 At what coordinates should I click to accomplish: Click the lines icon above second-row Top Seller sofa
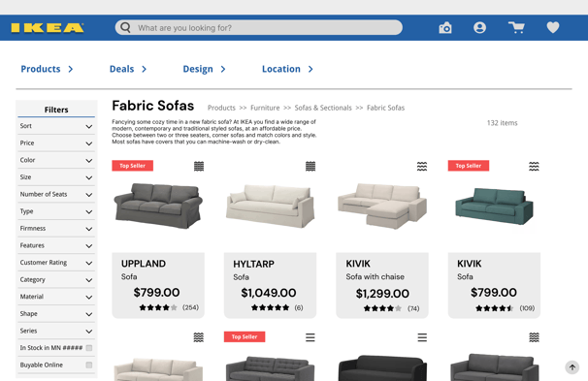pyautogui.click(x=310, y=337)
